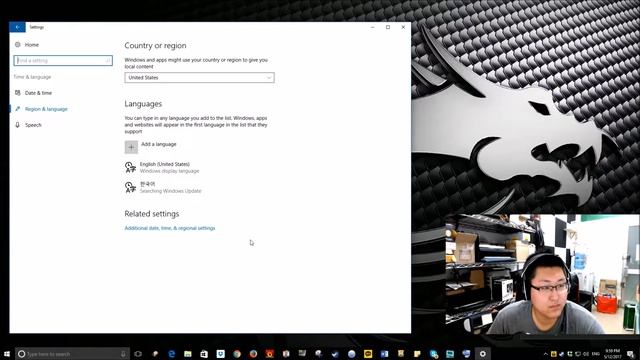
Task: Open Additional date, time, & regional settings
Action: tap(170, 228)
